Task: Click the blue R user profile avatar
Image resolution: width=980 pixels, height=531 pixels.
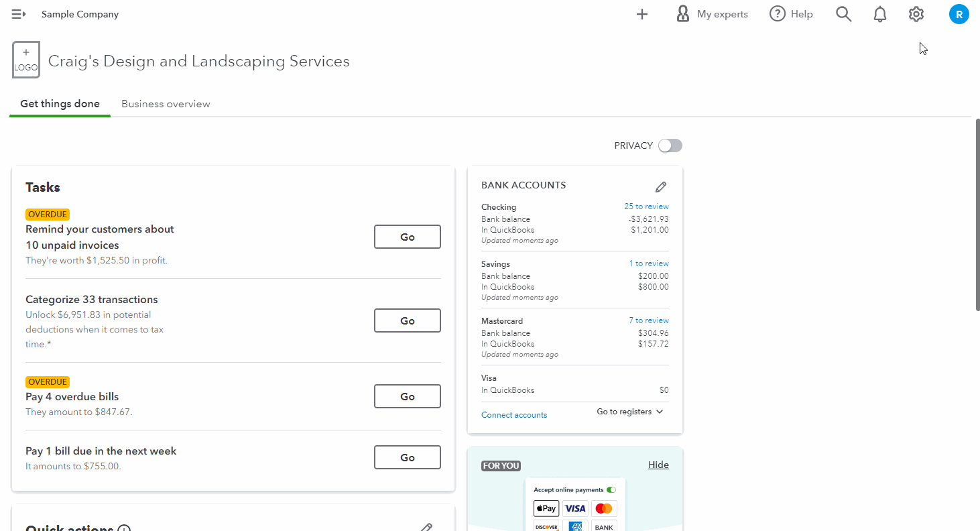Action: [x=959, y=14]
